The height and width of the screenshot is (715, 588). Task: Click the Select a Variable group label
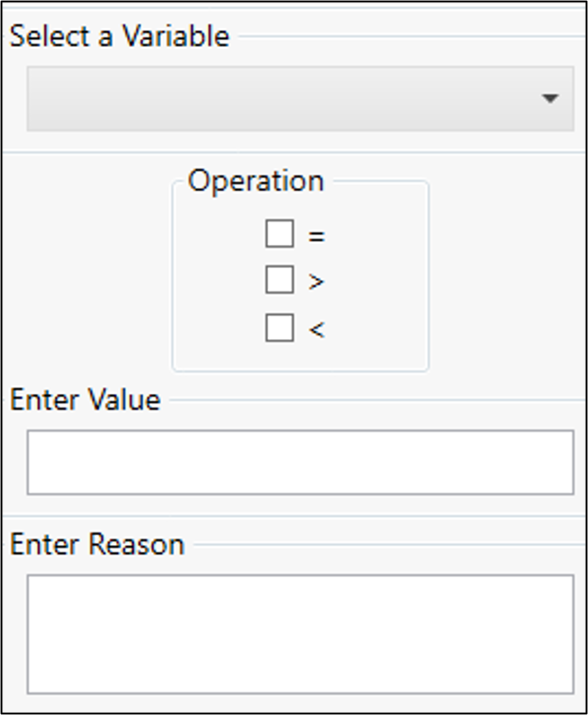[117, 36]
